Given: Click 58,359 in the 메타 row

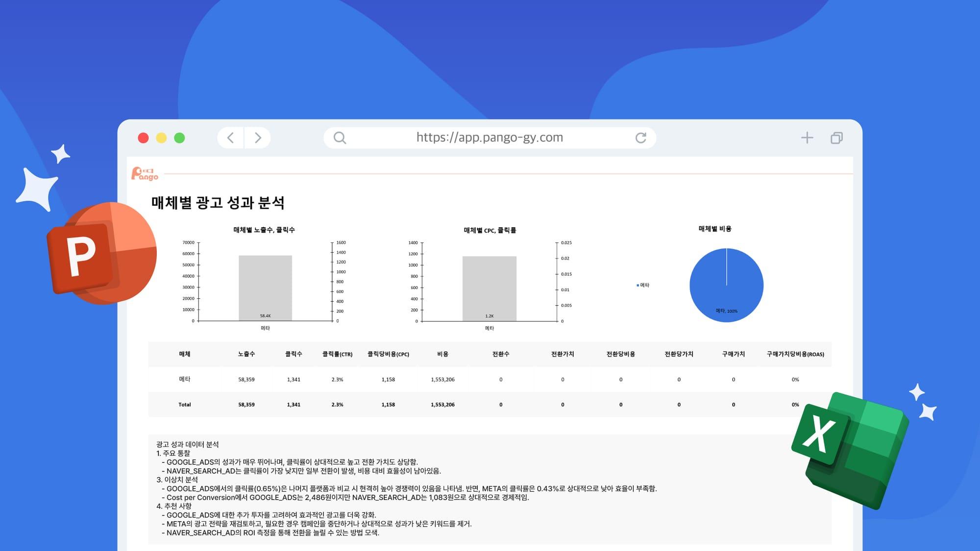Looking at the screenshot, I should click(x=246, y=380).
